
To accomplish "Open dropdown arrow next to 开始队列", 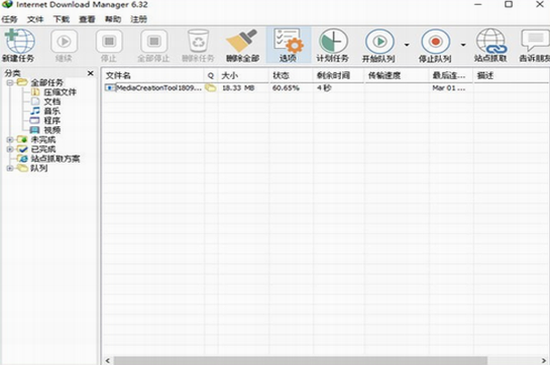I will (407, 45).
